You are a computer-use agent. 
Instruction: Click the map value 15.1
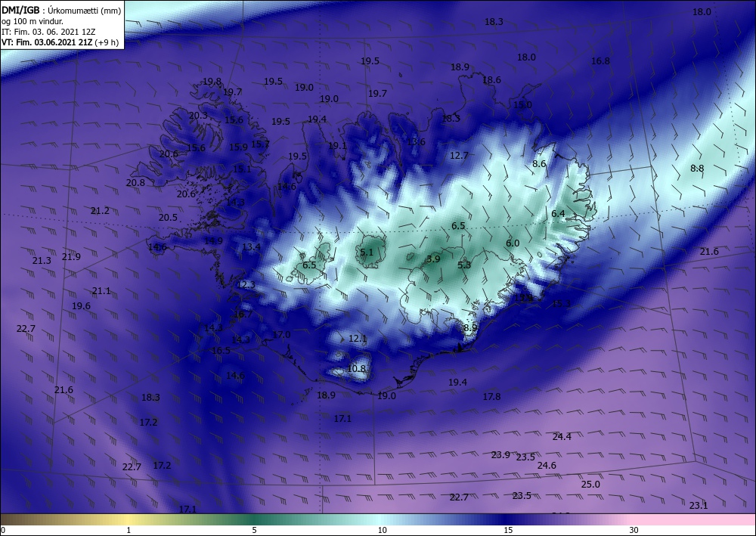point(242,169)
